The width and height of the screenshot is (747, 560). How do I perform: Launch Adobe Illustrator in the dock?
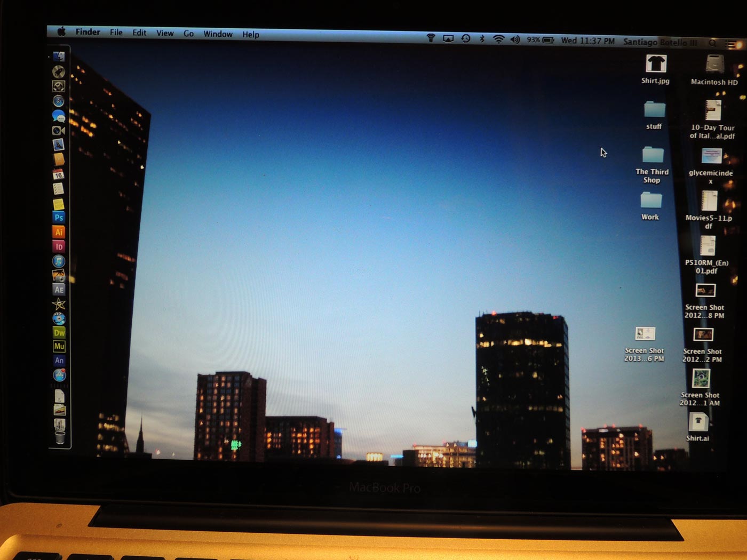59,232
